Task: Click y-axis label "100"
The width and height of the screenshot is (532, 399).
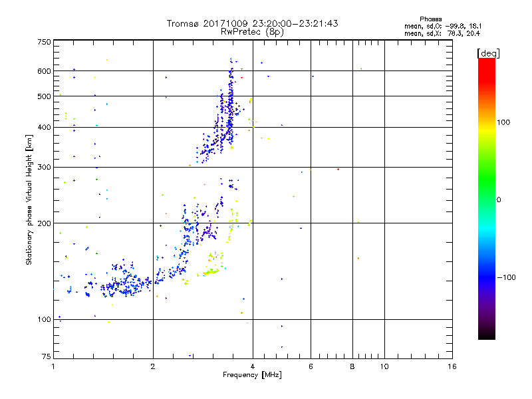Action: (x=44, y=319)
